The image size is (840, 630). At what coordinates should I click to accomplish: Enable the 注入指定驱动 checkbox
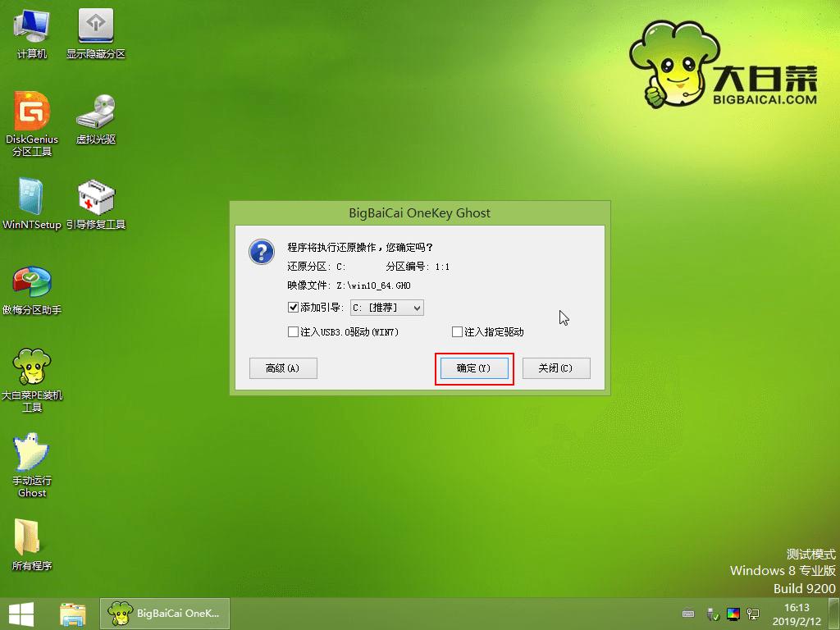point(457,332)
